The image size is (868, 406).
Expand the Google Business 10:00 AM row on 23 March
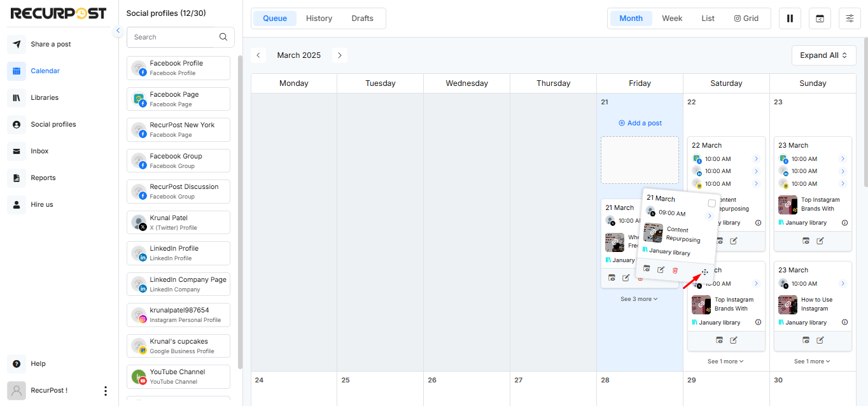(x=843, y=184)
